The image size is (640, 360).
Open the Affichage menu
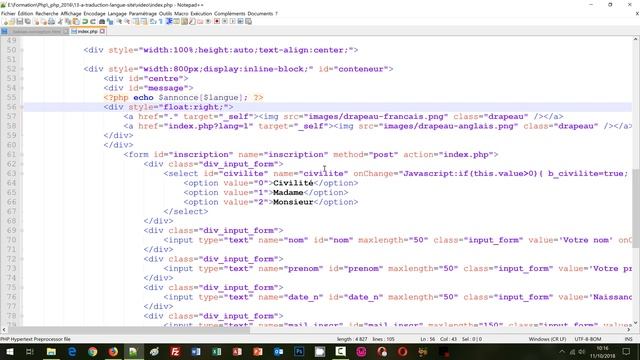coord(71,13)
